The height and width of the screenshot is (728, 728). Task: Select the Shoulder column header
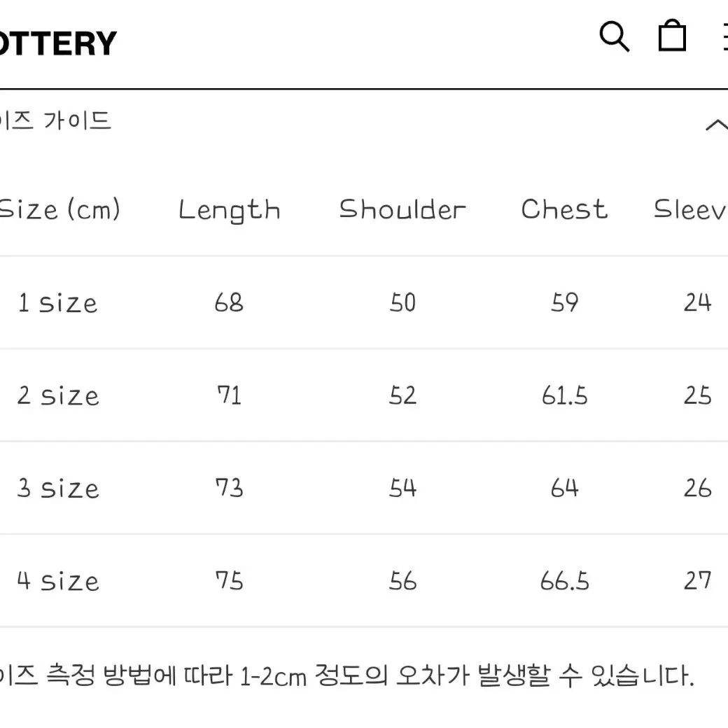402,209
